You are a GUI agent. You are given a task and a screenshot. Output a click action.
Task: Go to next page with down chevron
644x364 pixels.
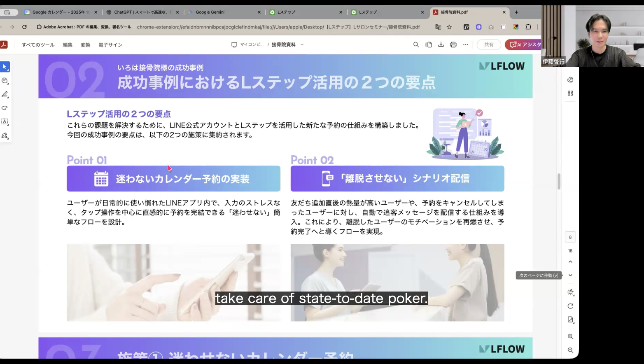[570, 275]
